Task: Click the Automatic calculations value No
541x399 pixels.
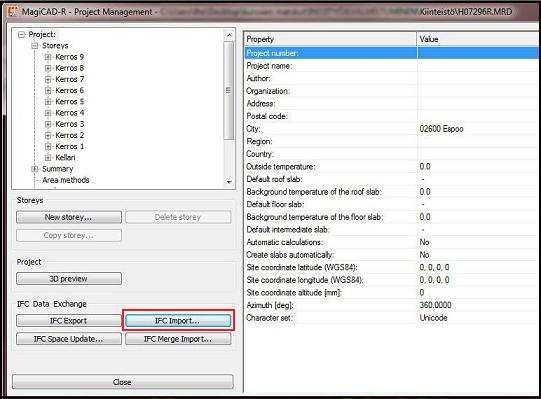Action: (x=424, y=242)
